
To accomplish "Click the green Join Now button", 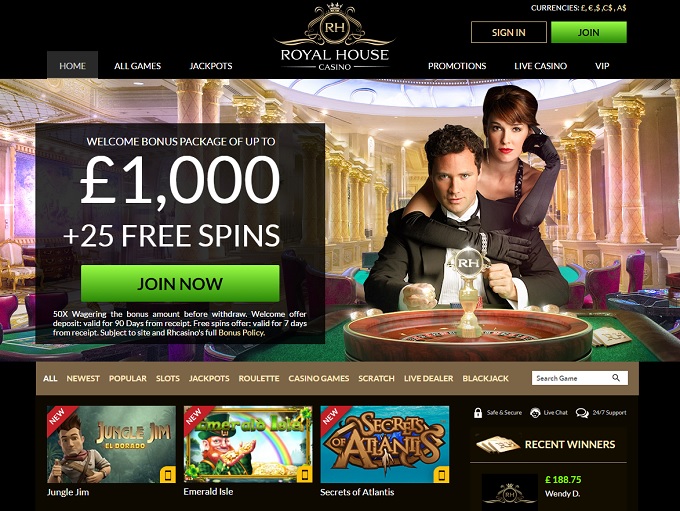I will [180, 284].
